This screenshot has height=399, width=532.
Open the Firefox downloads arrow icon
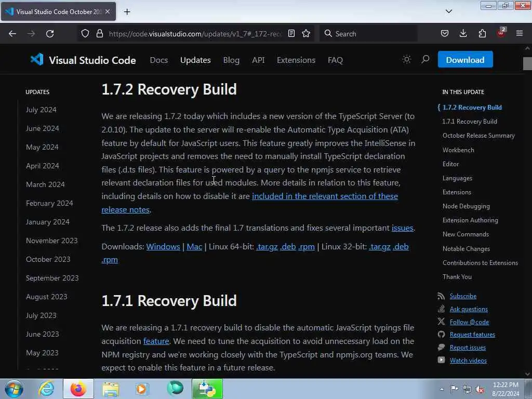point(463,33)
